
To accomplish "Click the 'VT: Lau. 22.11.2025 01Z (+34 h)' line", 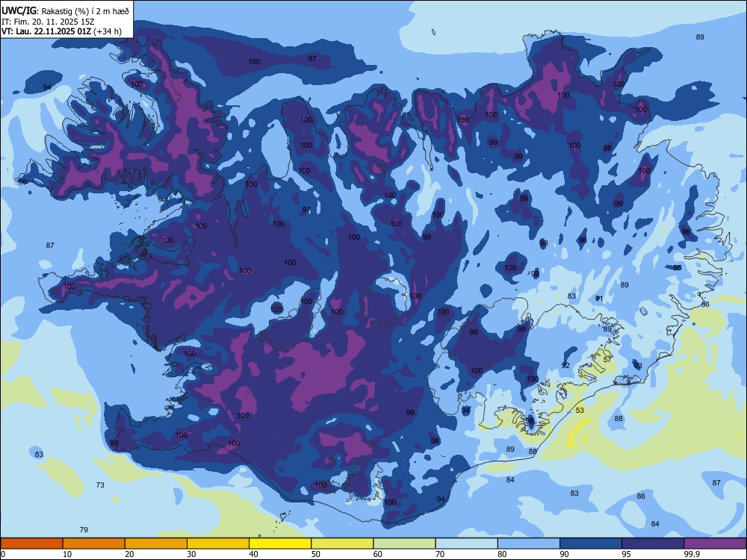I will tap(61, 32).
